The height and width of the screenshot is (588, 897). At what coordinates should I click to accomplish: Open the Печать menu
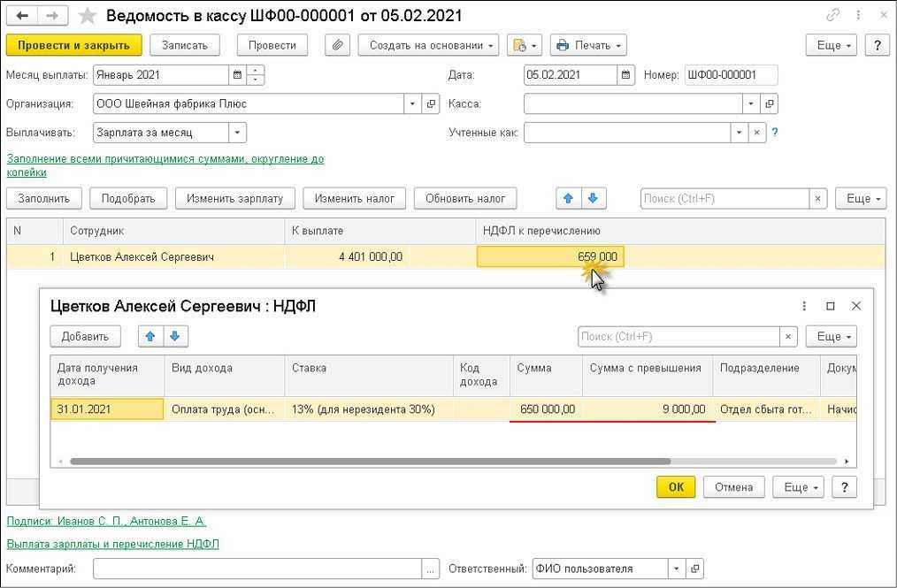[x=588, y=45]
